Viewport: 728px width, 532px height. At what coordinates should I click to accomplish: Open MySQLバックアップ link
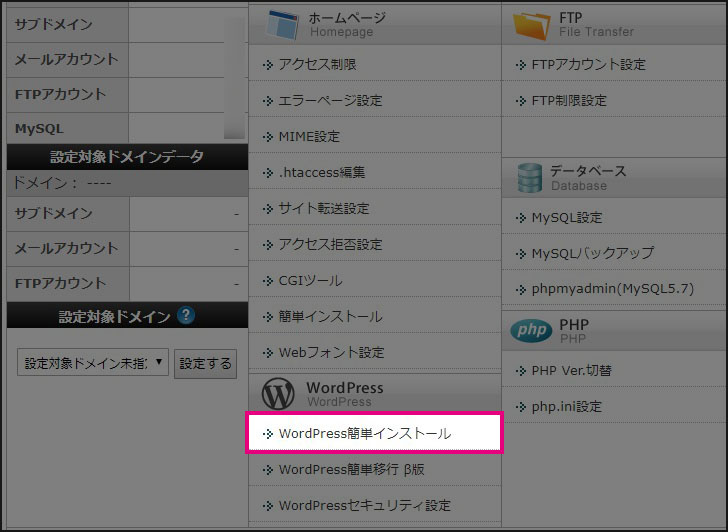pos(593,253)
